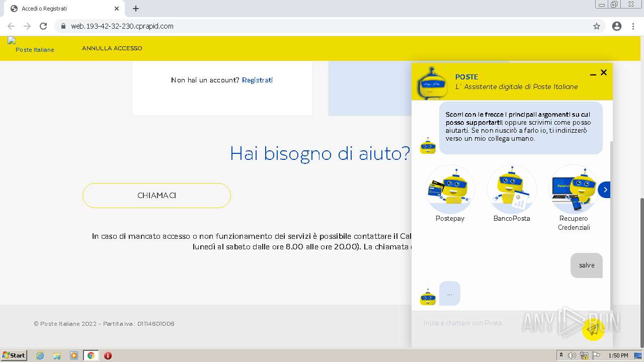
Task: Focus the chat message input field
Action: (x=496, y=323)
